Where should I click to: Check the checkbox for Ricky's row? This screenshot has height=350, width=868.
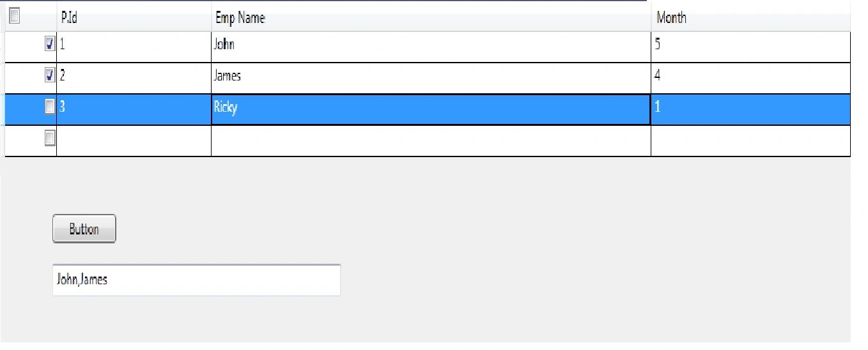pos(50,107)
